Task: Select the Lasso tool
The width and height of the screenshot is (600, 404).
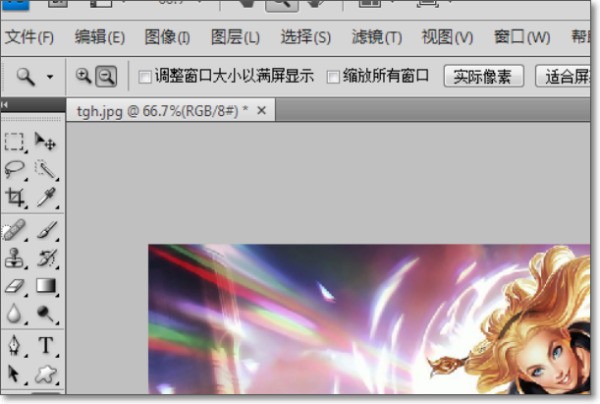Action: coord(15,169)
